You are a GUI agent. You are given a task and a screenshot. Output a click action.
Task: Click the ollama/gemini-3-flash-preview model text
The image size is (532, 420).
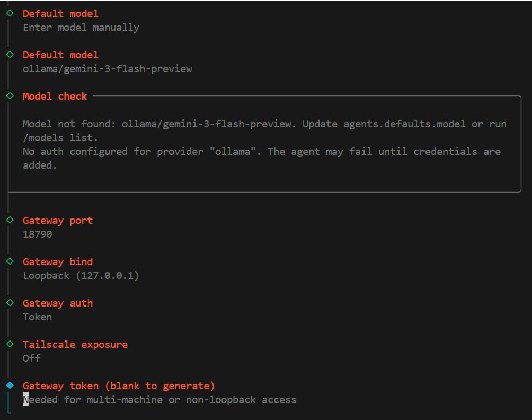coord(108,68)
